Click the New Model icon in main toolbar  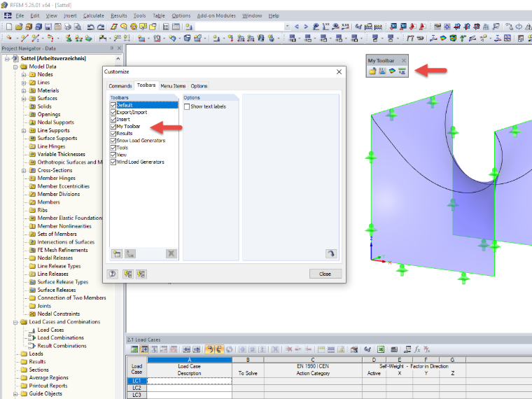tap(9, 27)
